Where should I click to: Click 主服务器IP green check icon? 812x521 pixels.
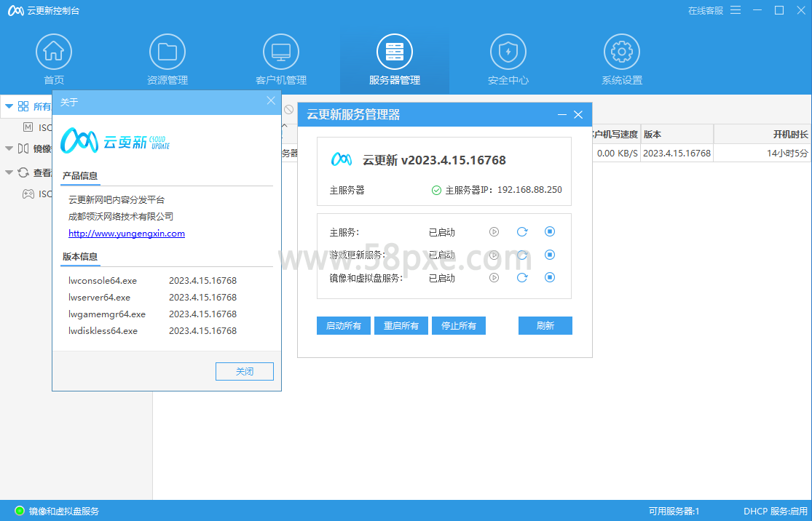click(436, 191)
